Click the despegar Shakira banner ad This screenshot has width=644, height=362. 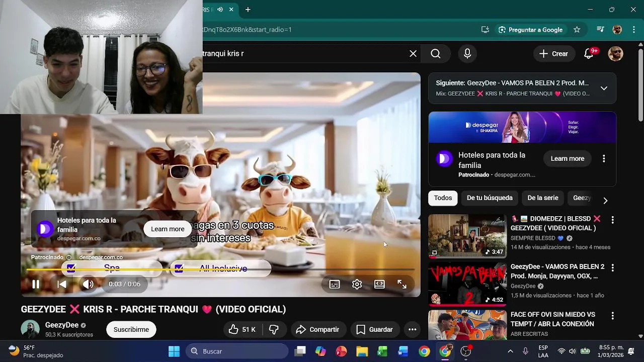(x=522, y=127)
